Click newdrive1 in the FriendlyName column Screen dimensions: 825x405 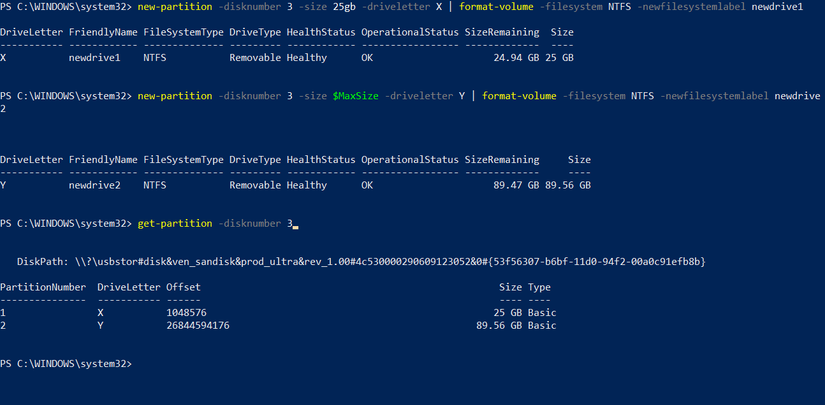[x=94, y=58]
